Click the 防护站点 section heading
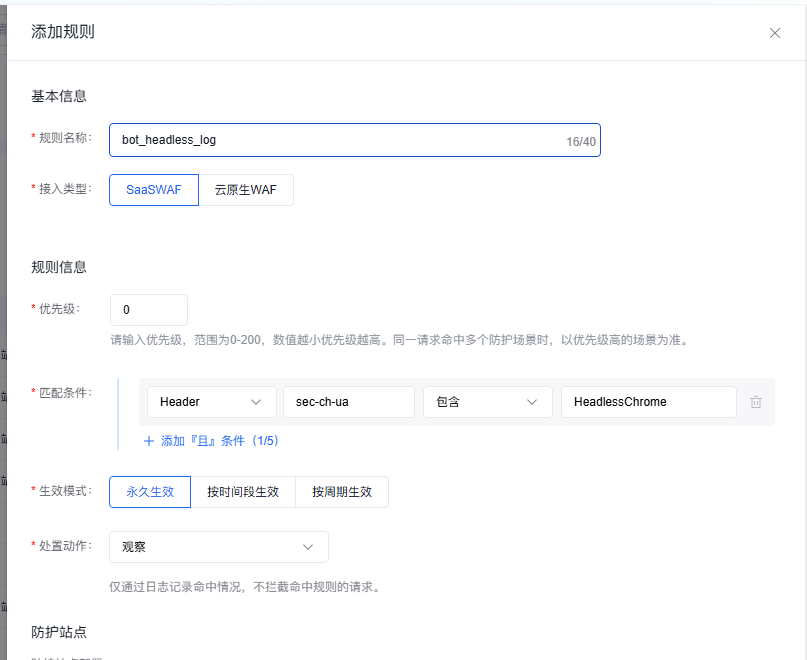This screenshot has width=807, height=660. [x=59, y=632]
